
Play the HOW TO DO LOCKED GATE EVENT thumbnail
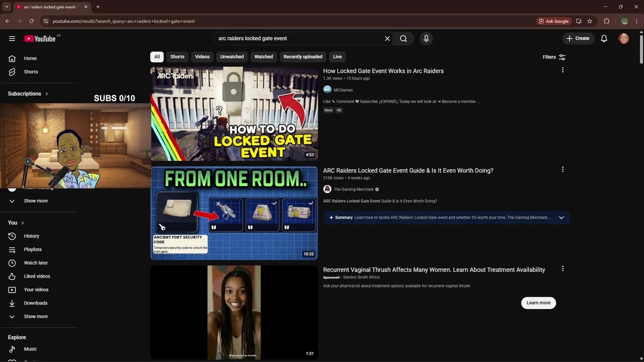pyautogui.click(x=234, y=114)
